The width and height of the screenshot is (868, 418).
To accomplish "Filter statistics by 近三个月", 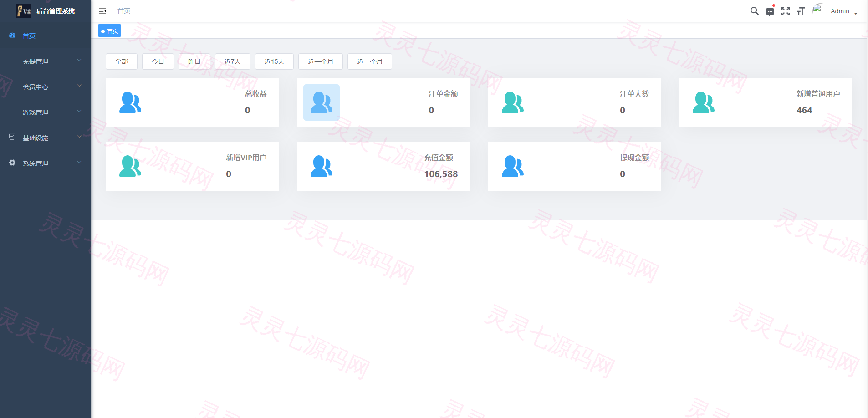I will 370,61.
